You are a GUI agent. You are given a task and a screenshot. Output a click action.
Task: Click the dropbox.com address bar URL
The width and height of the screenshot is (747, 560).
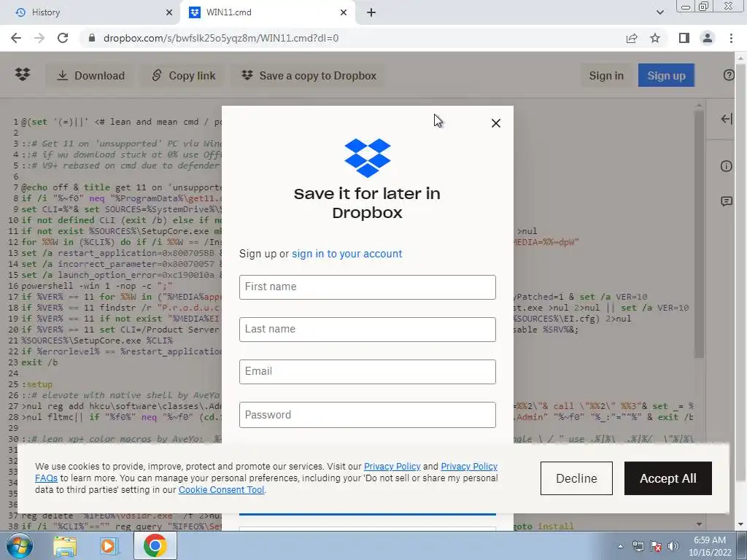[x=221, y=38]
